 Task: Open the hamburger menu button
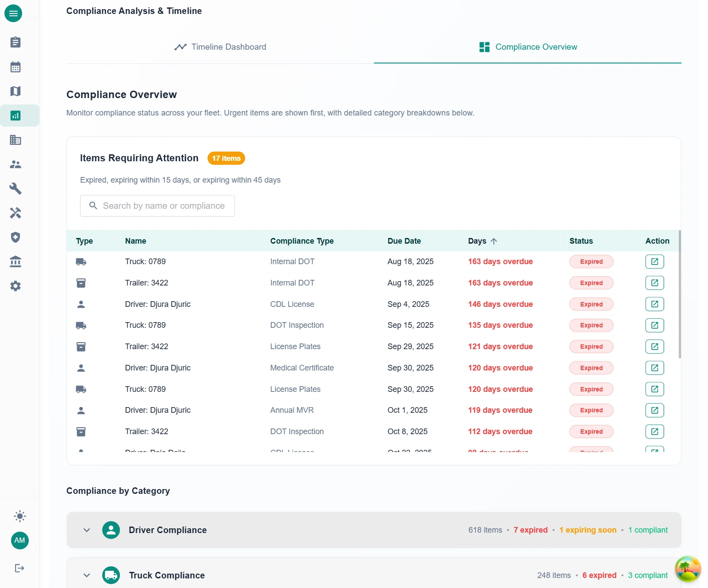tap(14, 13)
